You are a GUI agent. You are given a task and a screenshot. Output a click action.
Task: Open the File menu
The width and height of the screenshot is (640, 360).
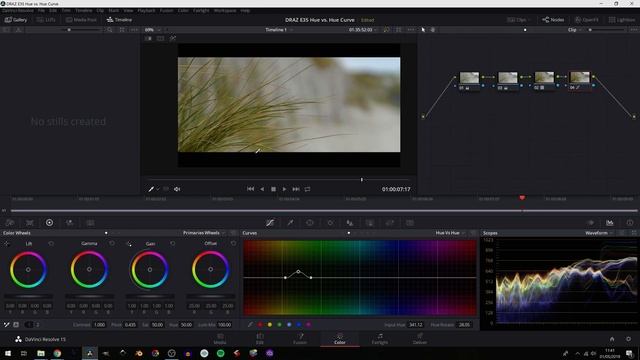(41, 11)
